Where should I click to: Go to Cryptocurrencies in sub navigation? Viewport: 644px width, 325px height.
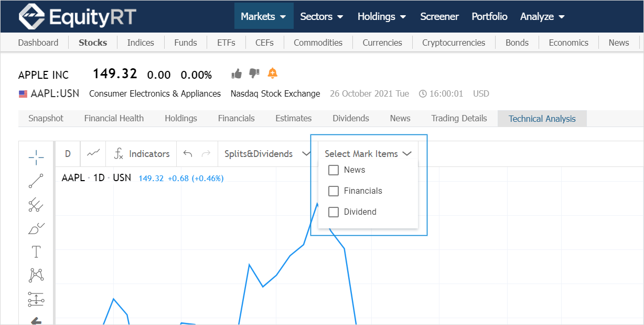[x=454, y=43]
